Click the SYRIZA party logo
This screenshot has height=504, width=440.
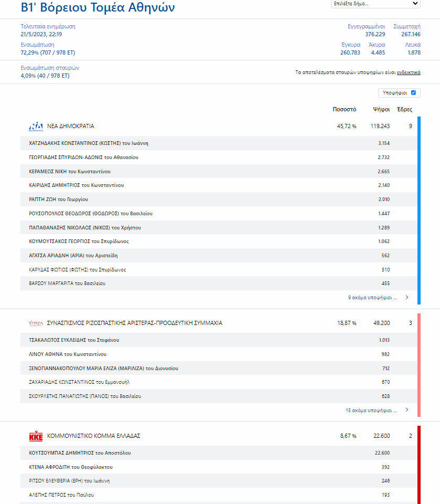point(36,323)
